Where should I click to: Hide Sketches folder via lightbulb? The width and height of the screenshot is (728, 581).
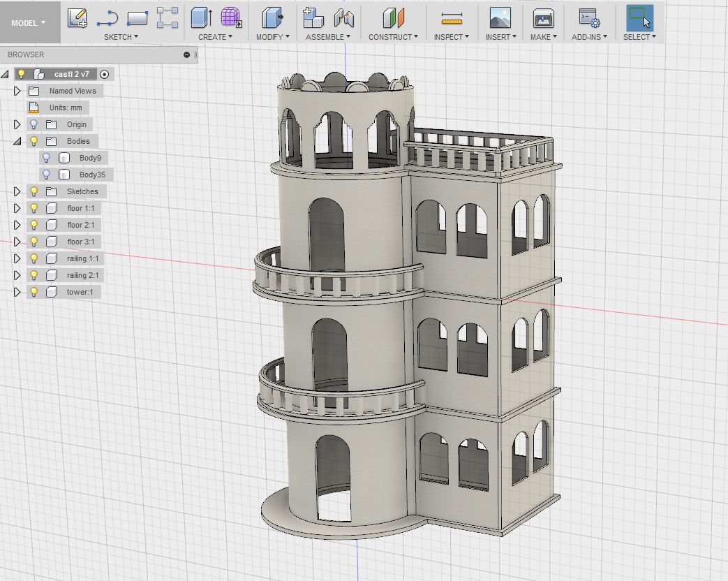click(x=34, y=191)
